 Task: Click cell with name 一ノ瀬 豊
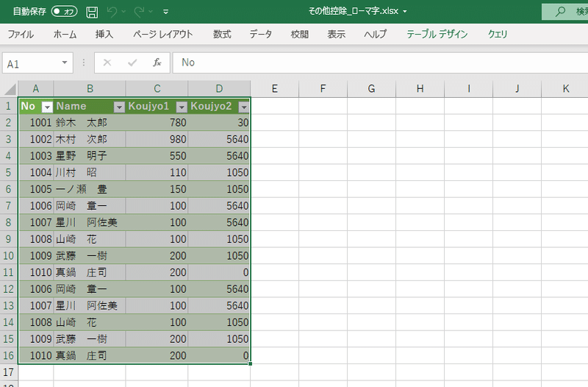click(90, 189)
